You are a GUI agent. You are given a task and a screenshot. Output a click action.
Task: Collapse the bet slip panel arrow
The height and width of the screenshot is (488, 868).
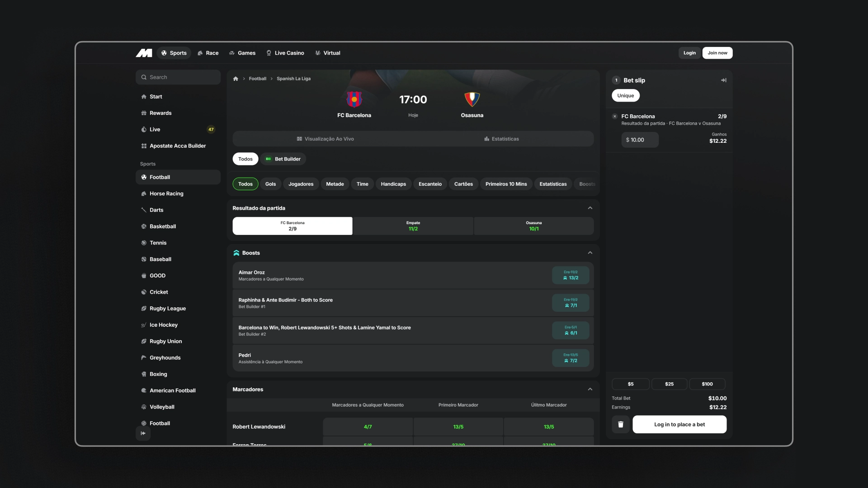[x=723, y=80]
